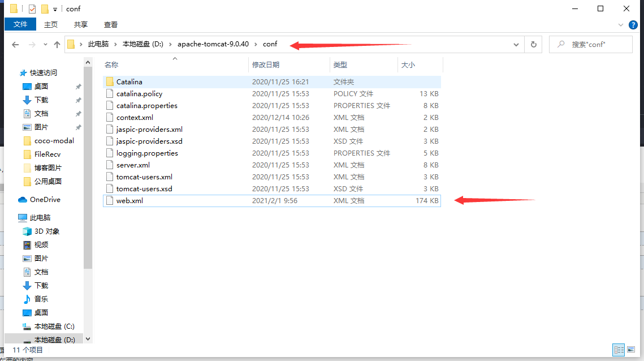Open 下载 in quick access
The height and width of the screenshot is (361, 644).
tap(35, 100)
